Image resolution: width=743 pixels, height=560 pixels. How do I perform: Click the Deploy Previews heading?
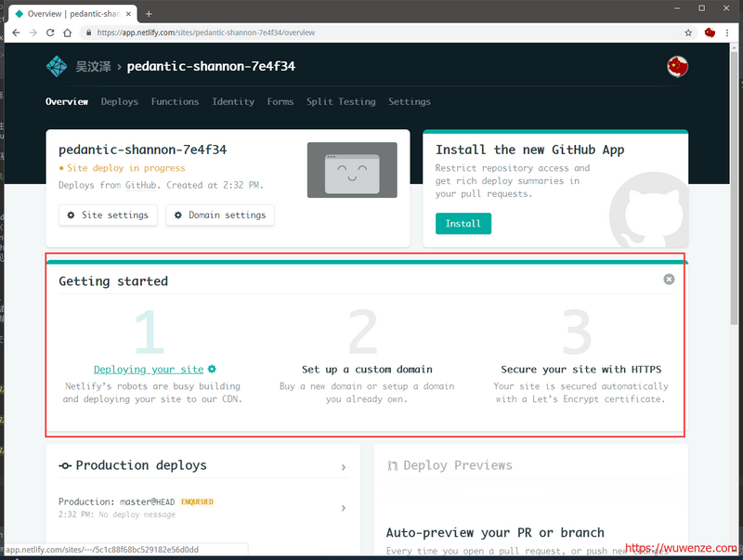pyautogui.click(x=458, y=465)
